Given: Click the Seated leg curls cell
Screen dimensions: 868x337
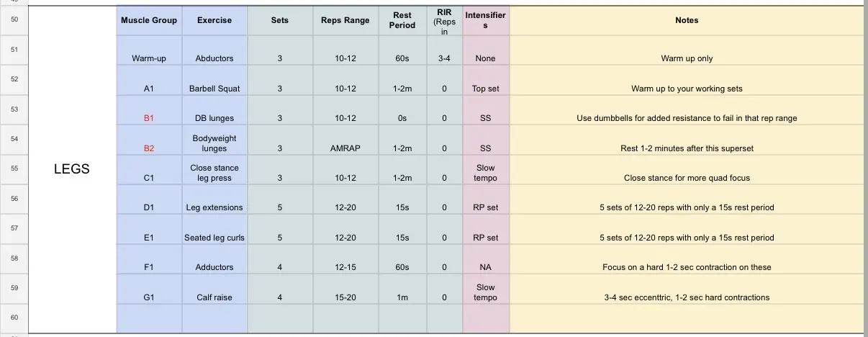Looking at the screenshot, I should pyautogui.click(x=214, y=238).
